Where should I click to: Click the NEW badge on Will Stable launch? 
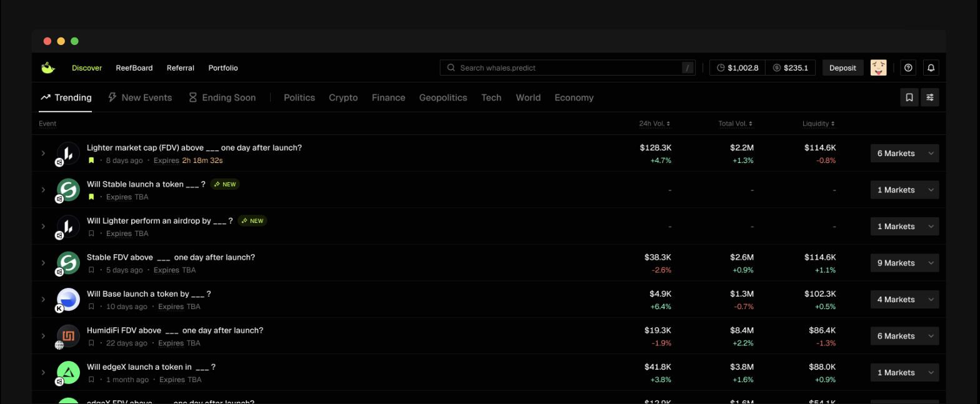225,184
